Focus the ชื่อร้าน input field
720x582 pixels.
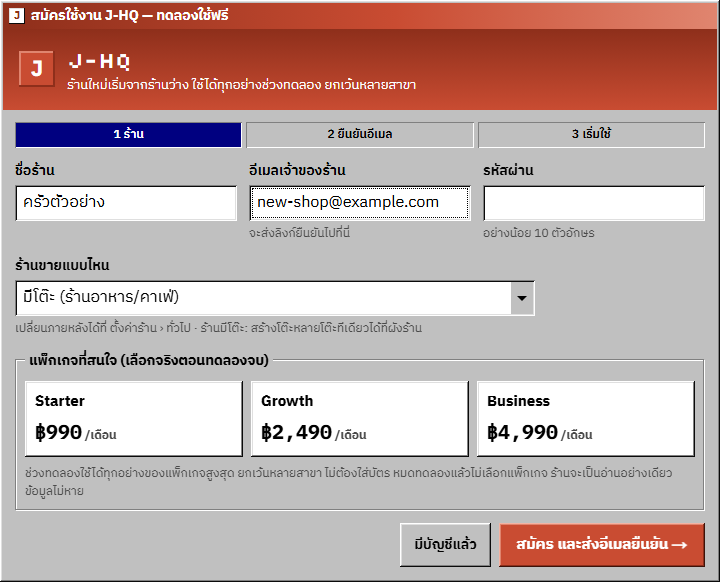pos(126,203)
